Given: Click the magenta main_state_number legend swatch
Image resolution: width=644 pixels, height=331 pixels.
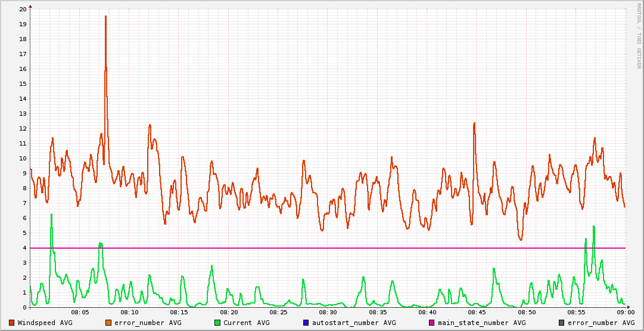Looking at the screenshot, I should 432,323.
